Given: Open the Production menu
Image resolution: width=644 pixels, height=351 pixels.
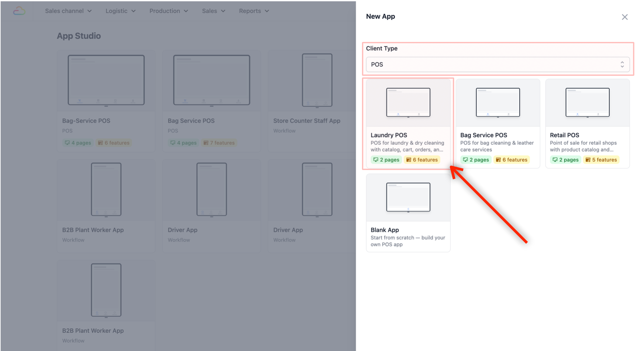Looking at the screenshot, I should point(169,11).
